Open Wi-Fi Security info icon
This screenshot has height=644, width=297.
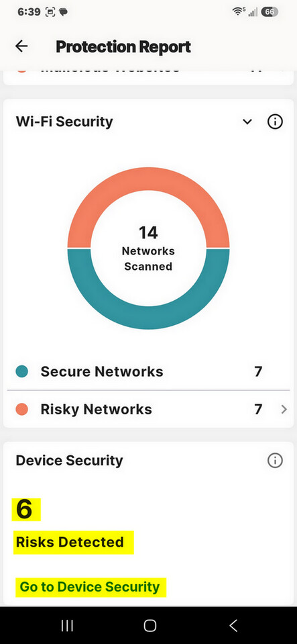(x=275, y=122)
